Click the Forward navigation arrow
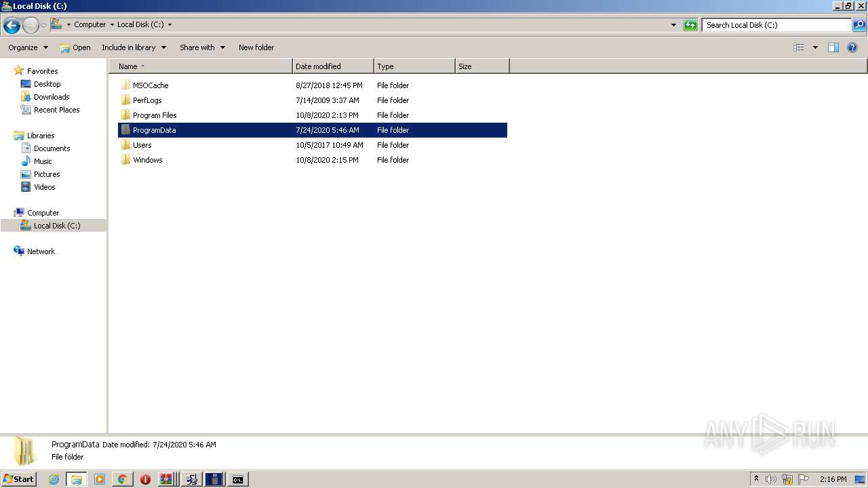Viewport: 868px width, 488px height. click(31, 25)
